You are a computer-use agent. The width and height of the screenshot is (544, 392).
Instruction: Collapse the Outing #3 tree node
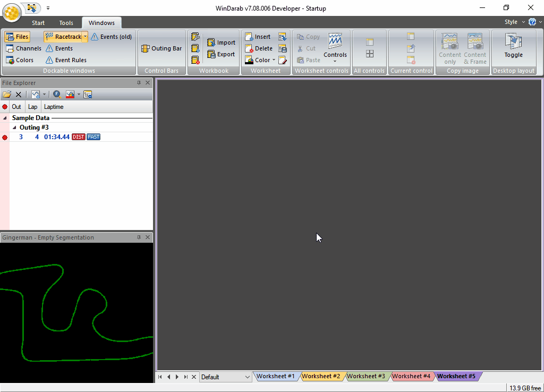click(x=14, y=127)
